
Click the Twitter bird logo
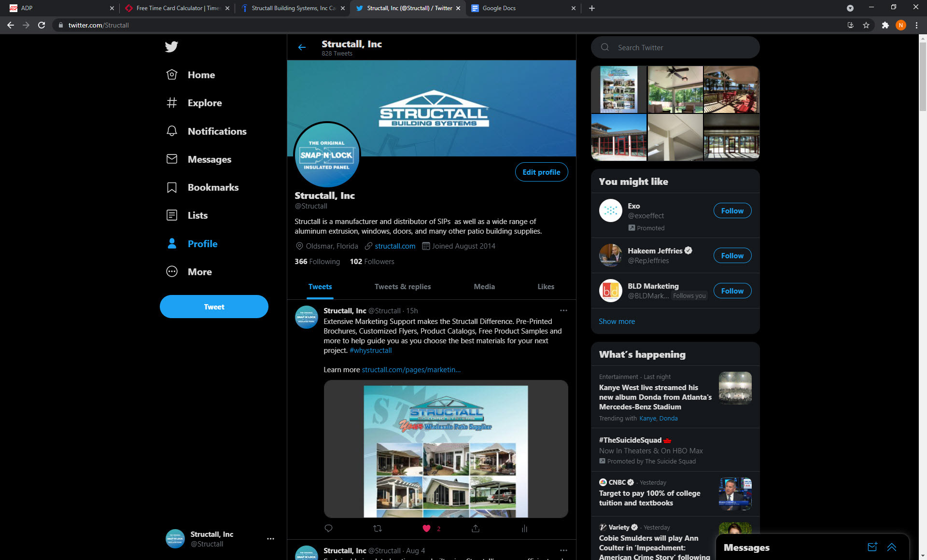point(171,46)
